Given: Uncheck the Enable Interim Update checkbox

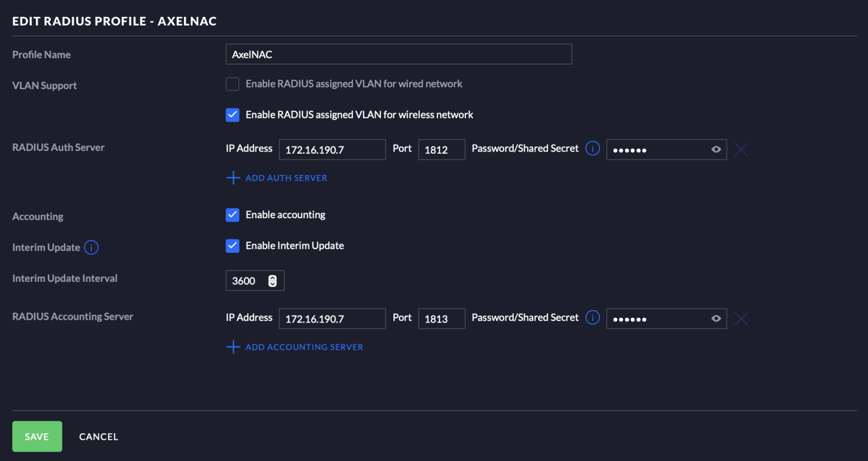Looking at the screenshot, I should tap(233, 246).
